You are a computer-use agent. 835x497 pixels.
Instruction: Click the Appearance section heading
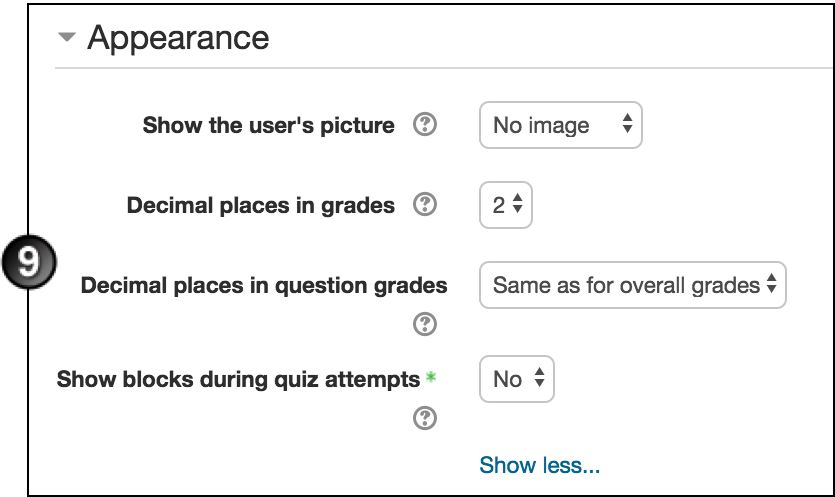point(178,38)
